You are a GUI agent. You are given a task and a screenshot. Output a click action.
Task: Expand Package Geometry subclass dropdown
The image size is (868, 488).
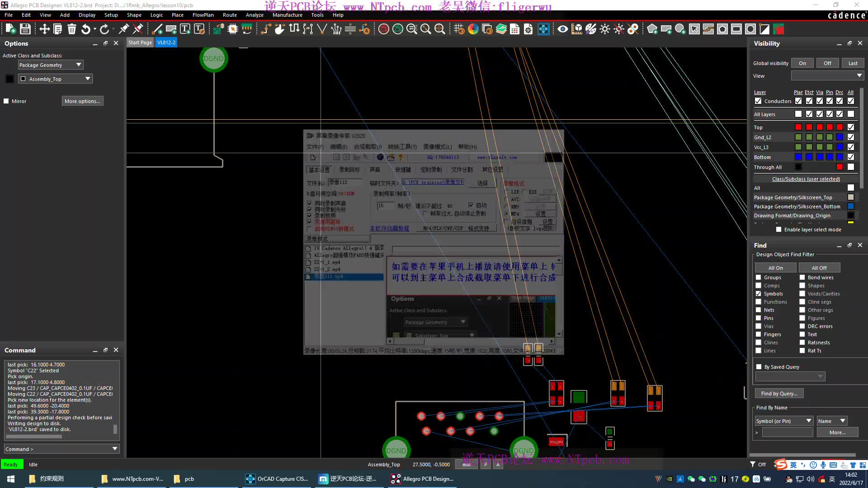[x=88, y=78]
